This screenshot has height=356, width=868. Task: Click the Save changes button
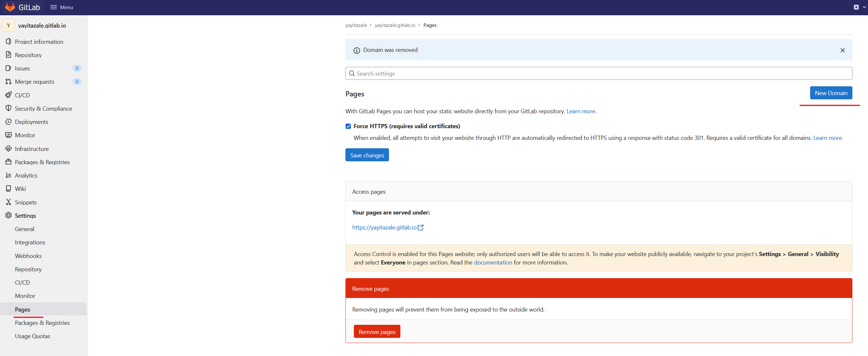(367, 155)
